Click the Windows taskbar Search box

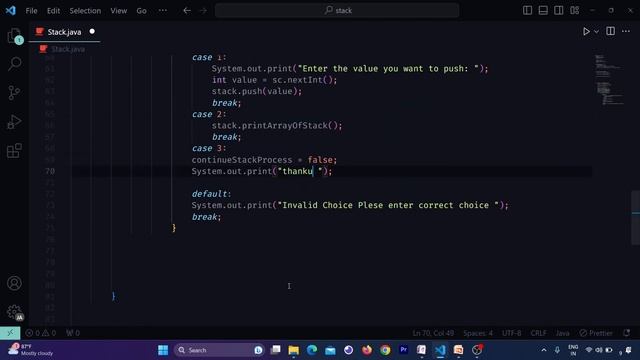[220, 350]
